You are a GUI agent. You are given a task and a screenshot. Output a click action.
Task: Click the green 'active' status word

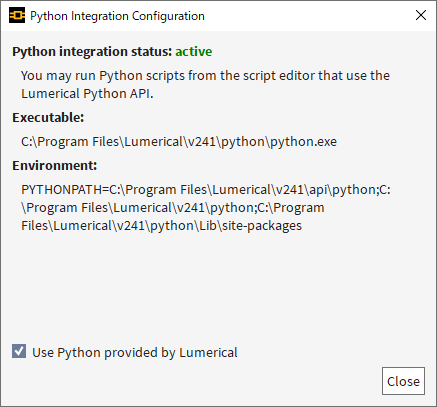(194, 52)
